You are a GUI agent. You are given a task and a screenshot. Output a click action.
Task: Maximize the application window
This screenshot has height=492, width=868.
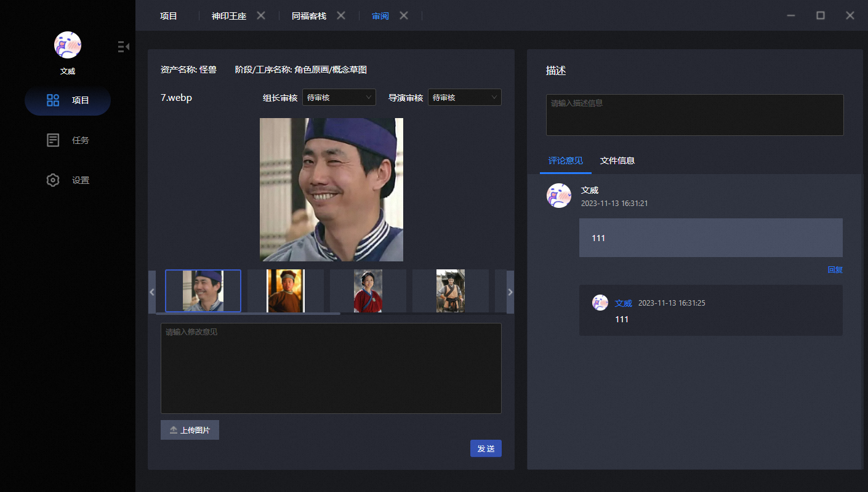[x=821, y=15]
